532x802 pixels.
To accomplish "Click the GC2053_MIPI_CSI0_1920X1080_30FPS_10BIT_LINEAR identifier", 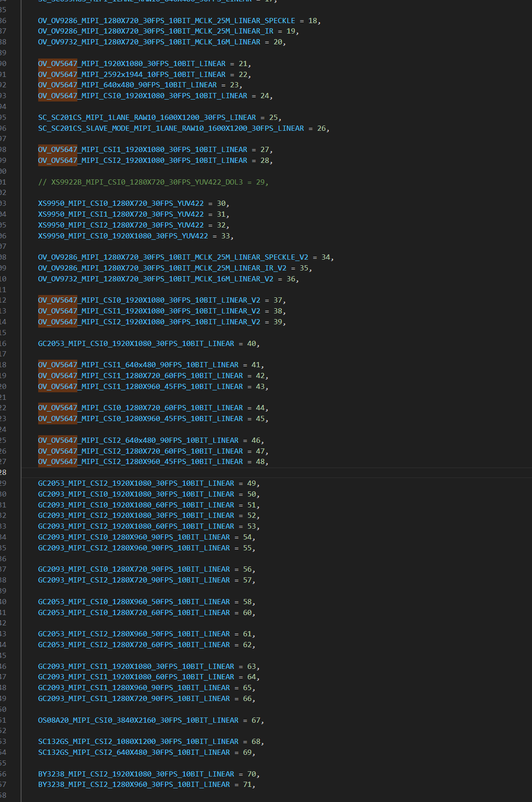I will (x=136, y=344).
